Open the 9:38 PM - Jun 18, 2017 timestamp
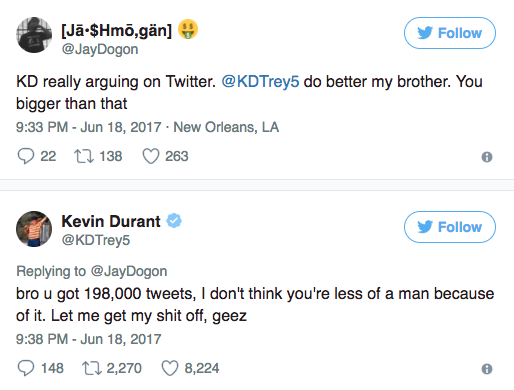This screenshot has width=514, height=390. [89, 339]
